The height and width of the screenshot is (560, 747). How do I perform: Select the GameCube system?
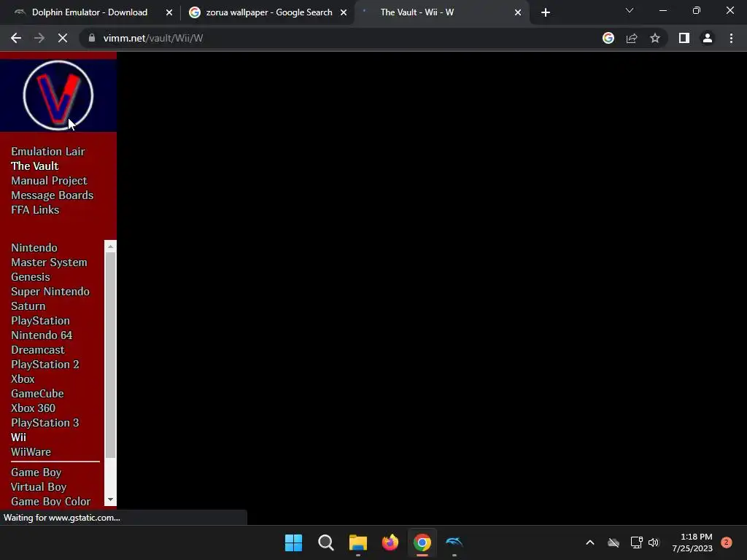pos(37,394)
